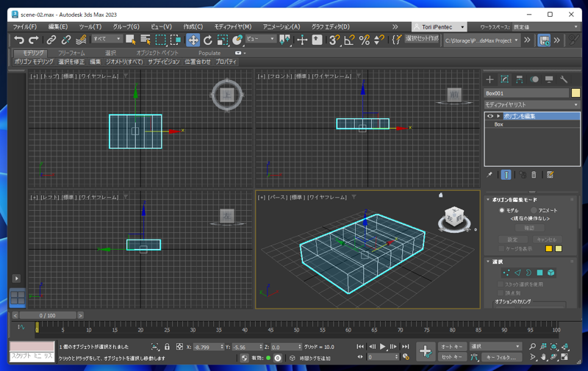Viewport: 588px width, 371px height.
Task: Select the アニメート radio button
Action: click(x=534, y=210)
